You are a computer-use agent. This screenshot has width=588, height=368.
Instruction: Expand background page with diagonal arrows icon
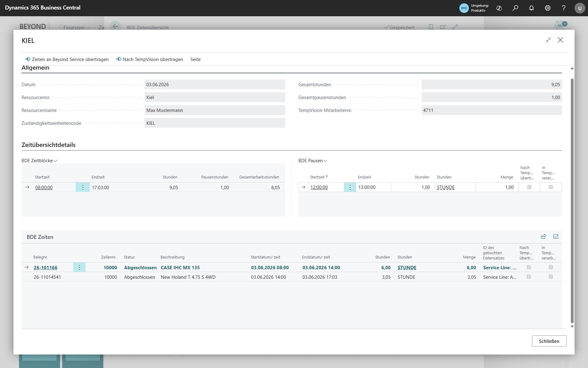click(x=455, y=27)
